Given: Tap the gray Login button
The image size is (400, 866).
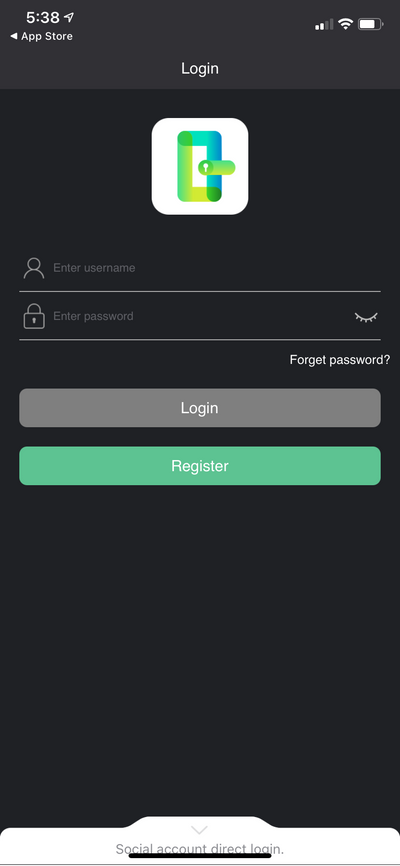Looking at the screenshot, I should (200, 408).
